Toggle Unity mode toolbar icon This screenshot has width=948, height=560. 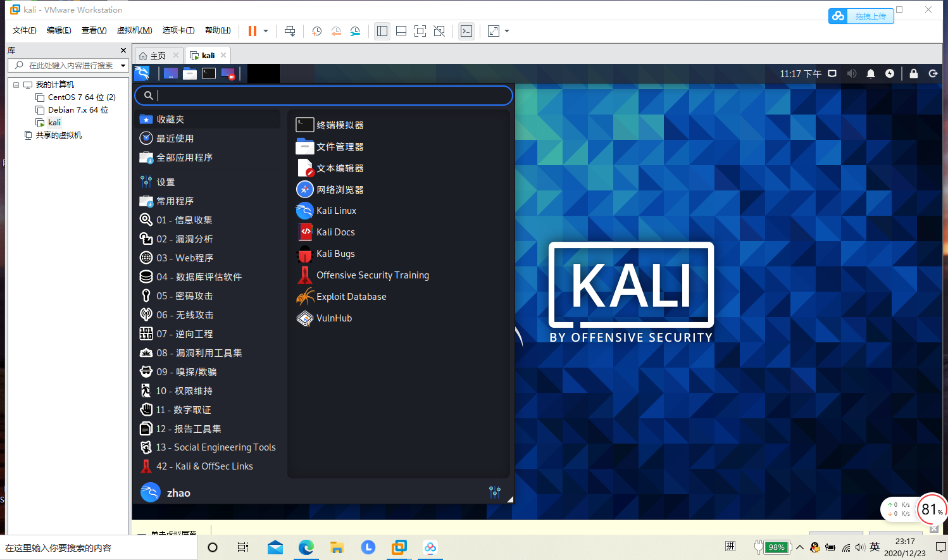pos(439,31)
